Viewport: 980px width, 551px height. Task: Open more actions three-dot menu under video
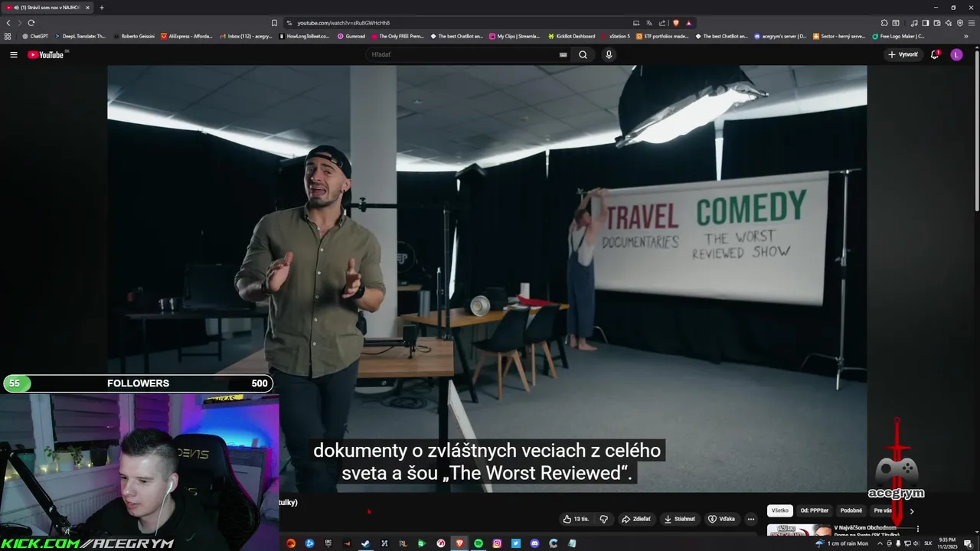point(751,519)
